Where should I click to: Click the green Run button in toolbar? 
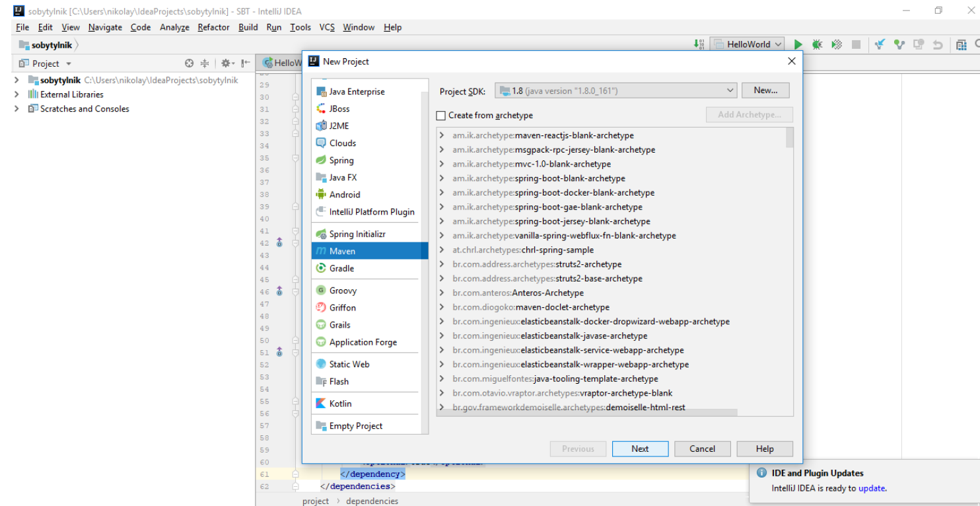[798, 44]
